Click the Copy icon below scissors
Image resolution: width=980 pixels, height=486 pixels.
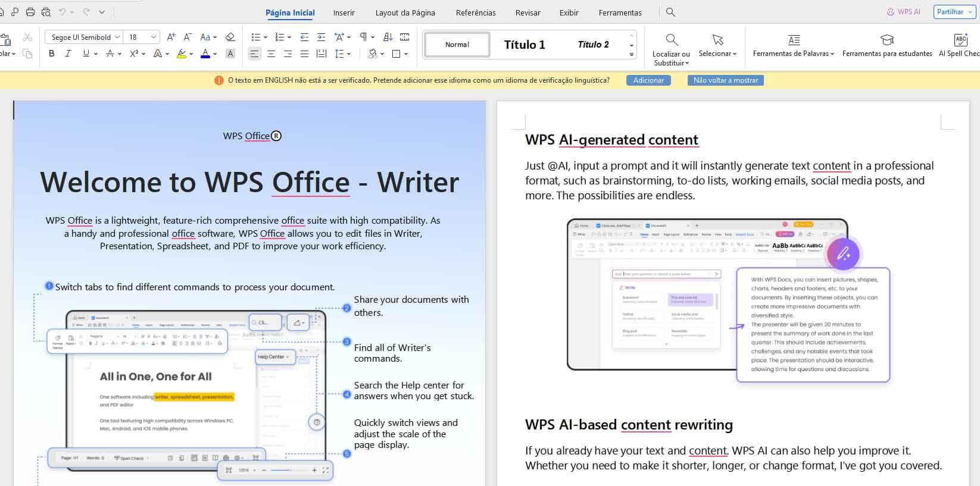coord(27,54)
